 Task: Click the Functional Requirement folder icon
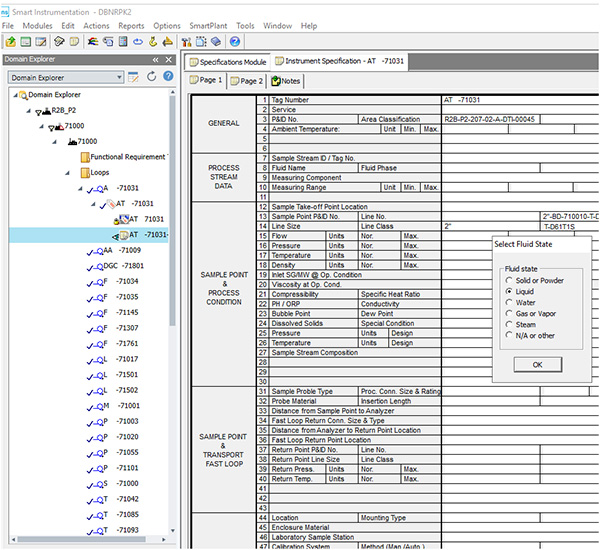85,157
